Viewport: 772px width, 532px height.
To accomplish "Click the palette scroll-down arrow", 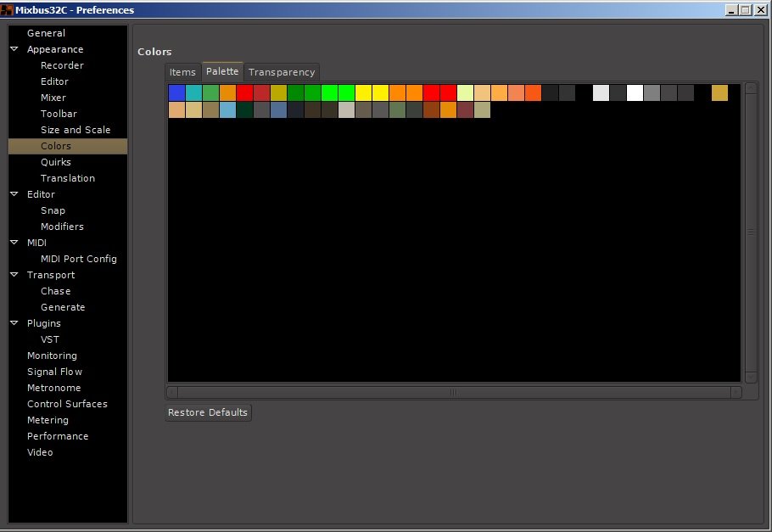I will (x=751, y=377).
